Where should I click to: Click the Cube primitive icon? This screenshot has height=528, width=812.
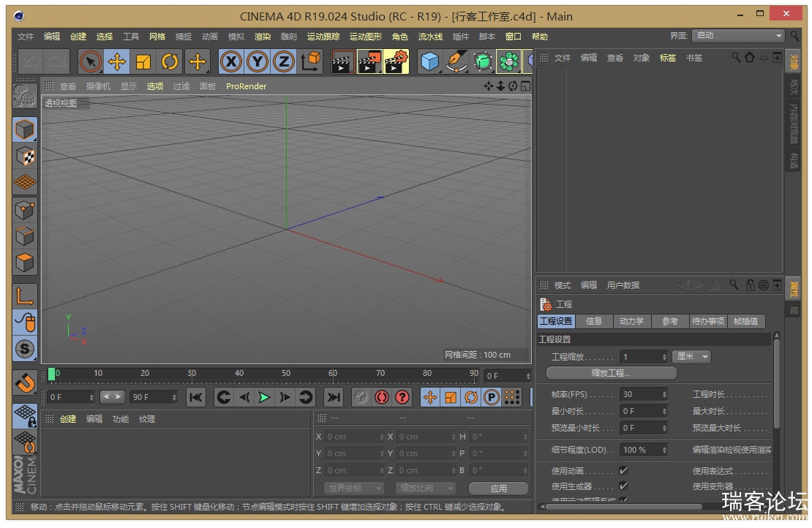[x=429, y=61]
